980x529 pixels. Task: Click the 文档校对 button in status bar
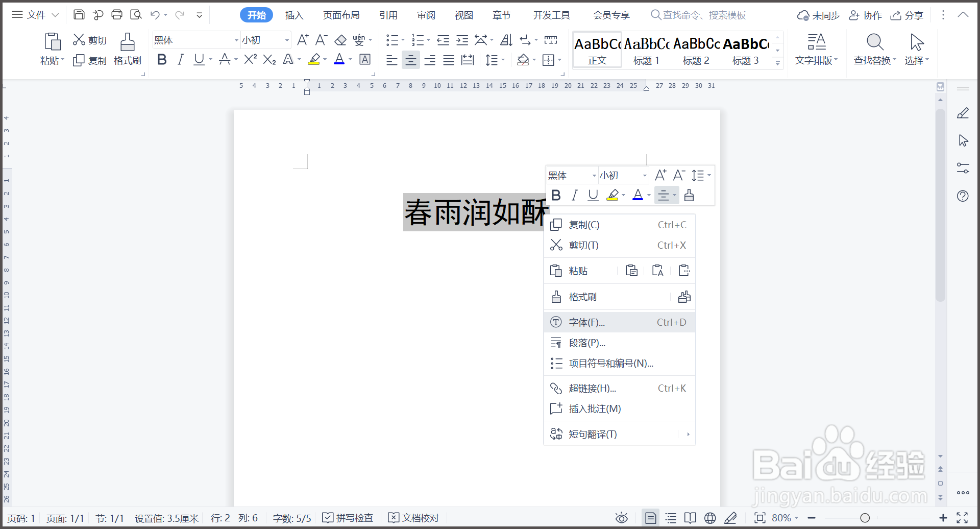413,517
